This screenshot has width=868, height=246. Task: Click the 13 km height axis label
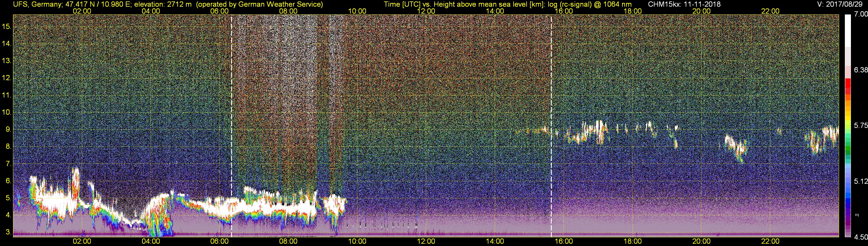tap(7, 61)
